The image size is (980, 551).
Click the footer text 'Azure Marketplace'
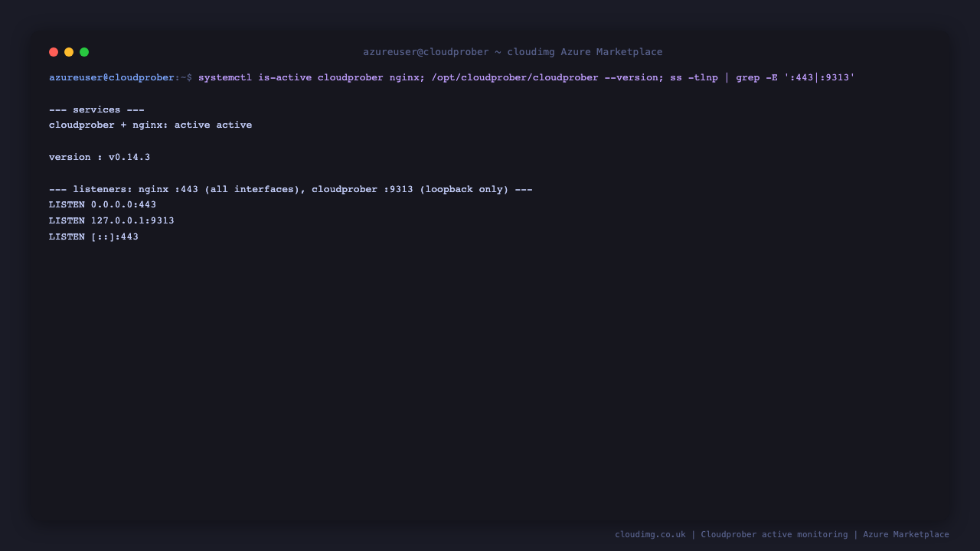906,534
